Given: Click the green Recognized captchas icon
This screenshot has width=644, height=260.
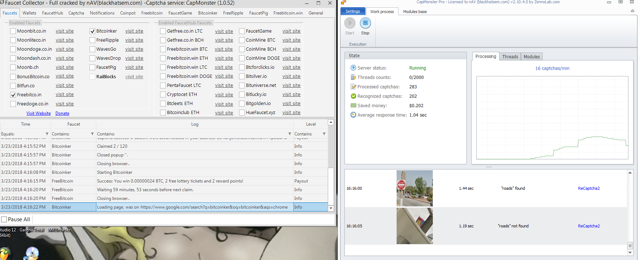Looking at the screenshot, I should 353,96.
